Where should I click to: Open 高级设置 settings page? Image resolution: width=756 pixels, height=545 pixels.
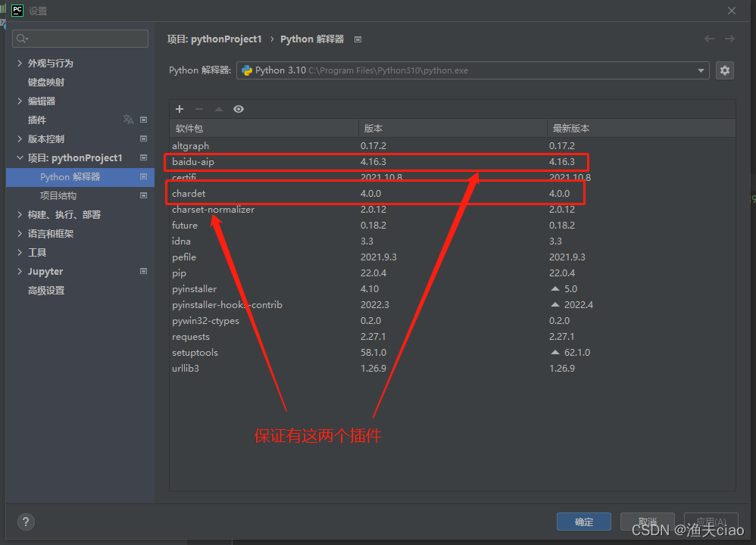click(x=46, y=291)
